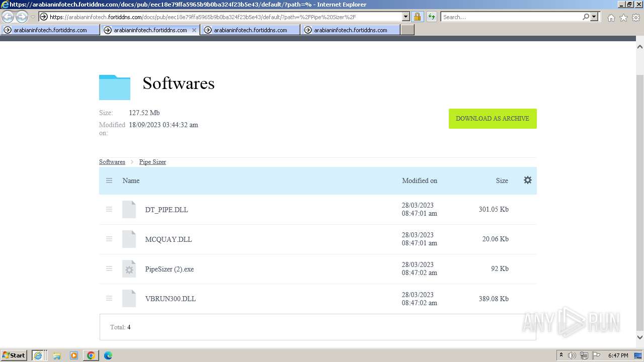Viewport: 644px width, 362px height.
Task: Open the MCQUAY.DLL file name
Action: coord(169,239)
